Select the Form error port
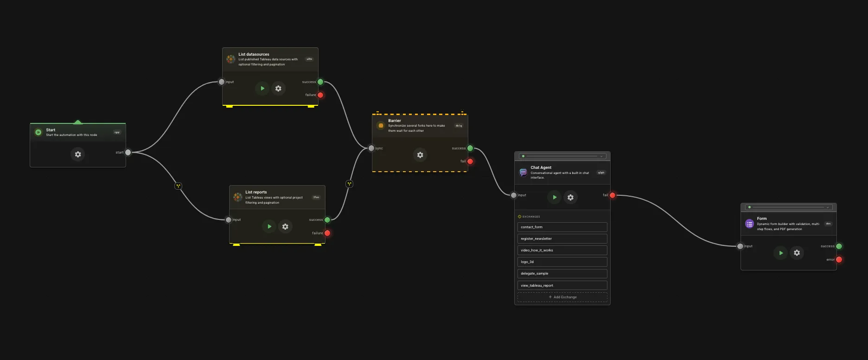The height and width of the screenshot is (360, 868). tap(839, 259)
